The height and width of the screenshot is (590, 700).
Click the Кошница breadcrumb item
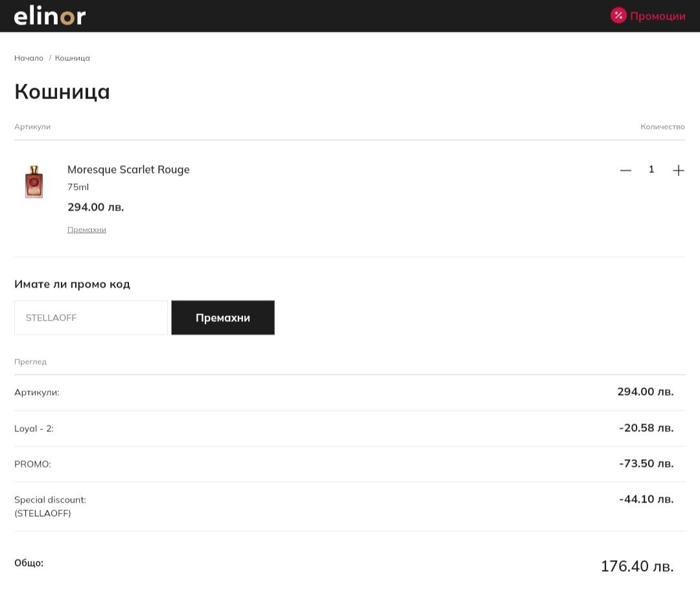pos(73,58)
